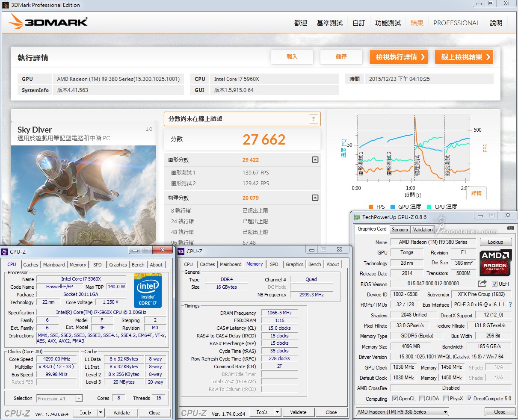This screenshot has width=518, height=420.
Task: Toggle the CUDA checkbox
Action: pyautogui.click(x=422, y=399)
